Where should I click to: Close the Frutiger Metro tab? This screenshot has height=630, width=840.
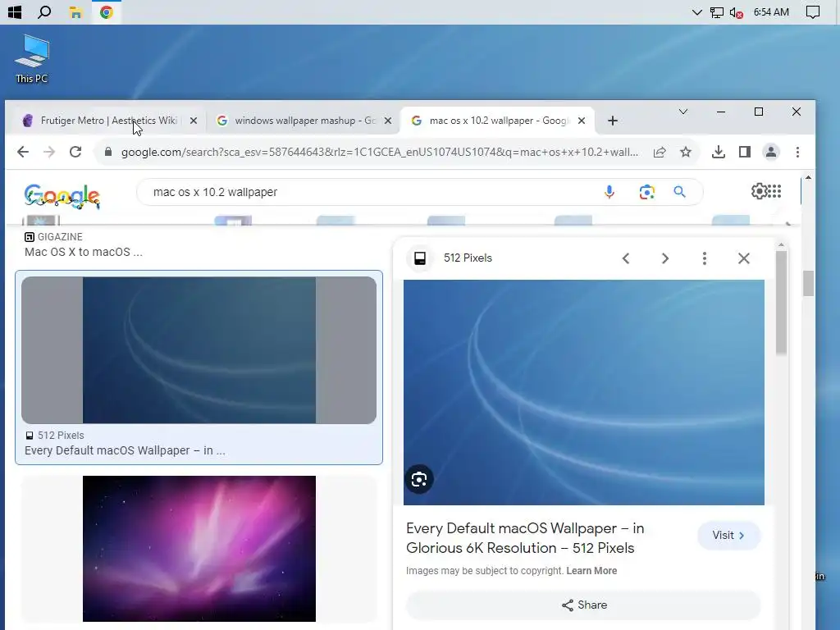[x=194, y=121]
